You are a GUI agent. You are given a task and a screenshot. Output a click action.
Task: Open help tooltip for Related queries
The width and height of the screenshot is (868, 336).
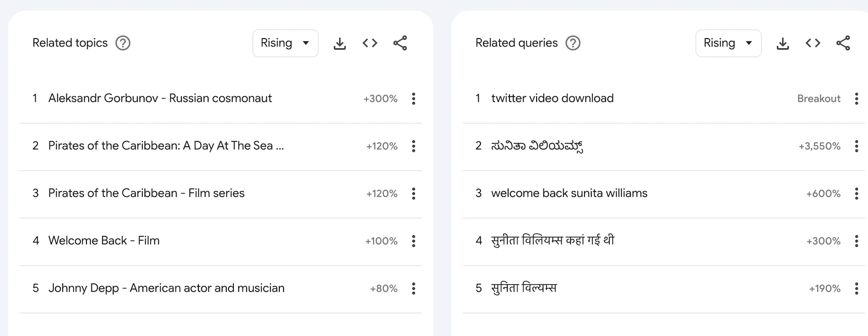tap(573, 43)
